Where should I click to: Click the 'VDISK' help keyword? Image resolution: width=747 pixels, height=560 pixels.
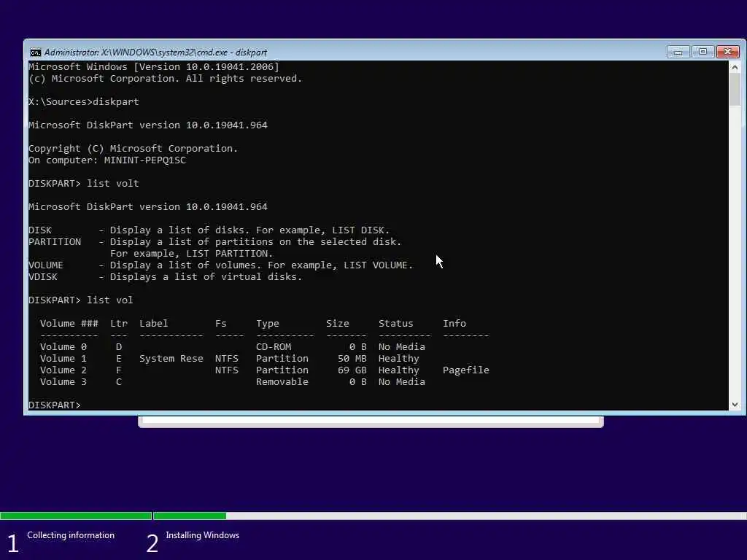coord(43,276)
